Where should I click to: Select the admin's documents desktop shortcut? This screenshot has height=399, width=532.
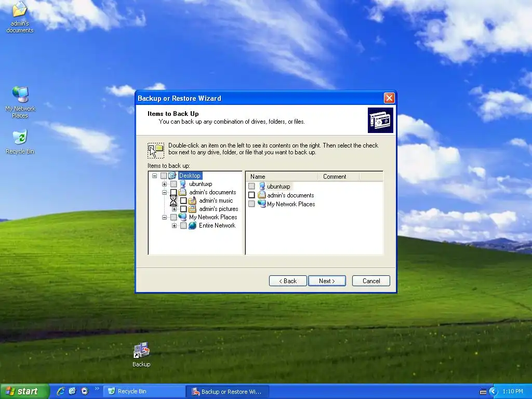[x=20, y=17]
